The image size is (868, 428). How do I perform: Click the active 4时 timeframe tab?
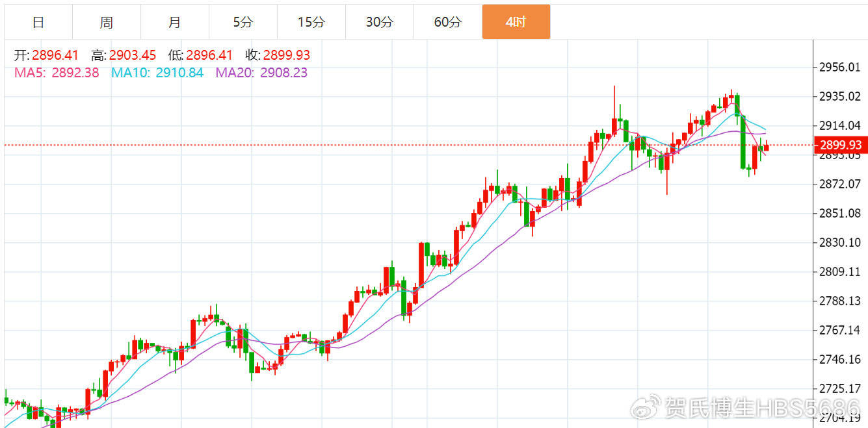516,22
